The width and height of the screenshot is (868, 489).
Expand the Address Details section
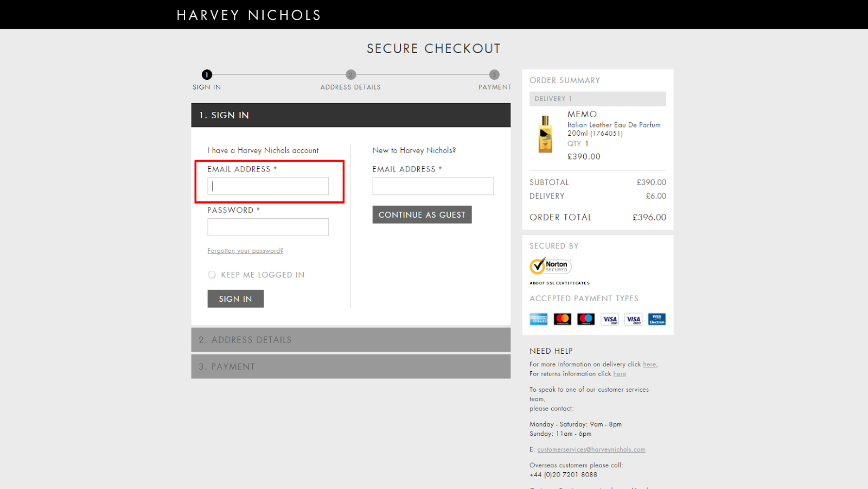pyautogui.click(x=350, y=340)
